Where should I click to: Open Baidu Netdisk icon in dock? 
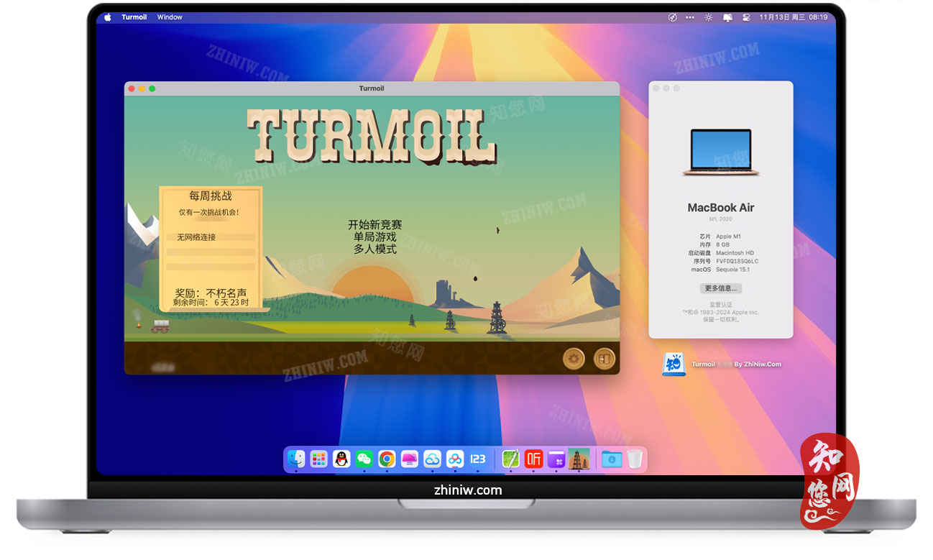click(455, 459)
